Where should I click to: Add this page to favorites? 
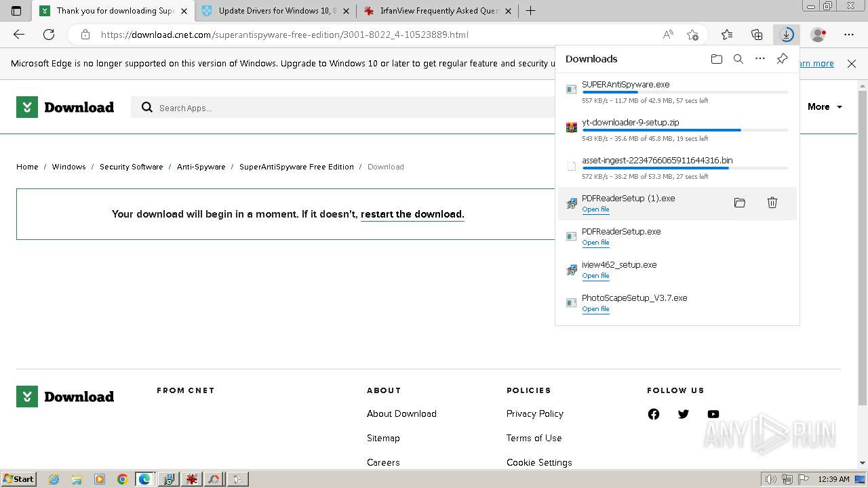(692, 35)
